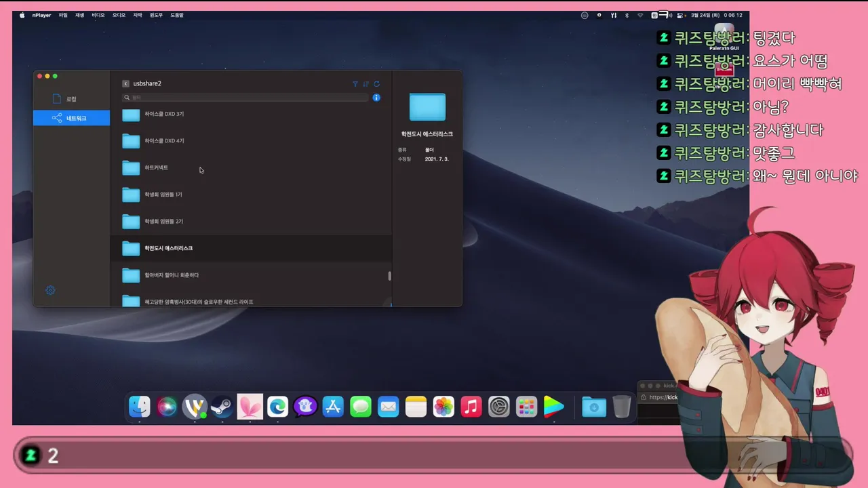868x488 pixels.
Task: Select the 하트커넥트 folder
Action: [251, 167]
